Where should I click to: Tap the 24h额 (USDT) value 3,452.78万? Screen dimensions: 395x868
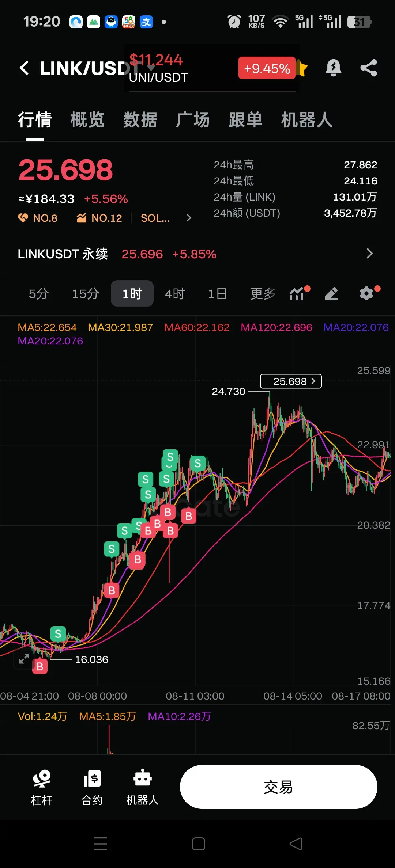coord(350,213)
